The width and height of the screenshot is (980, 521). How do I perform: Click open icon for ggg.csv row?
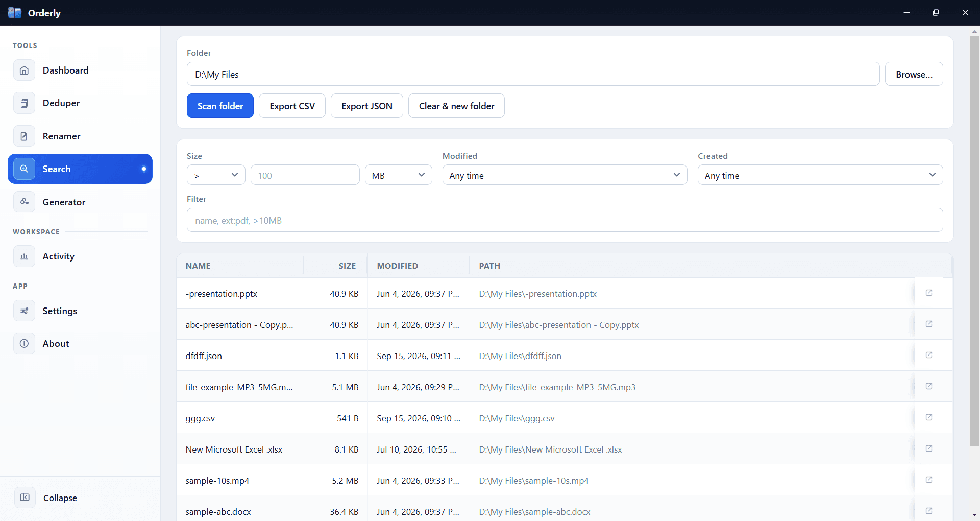pos(929,417)
